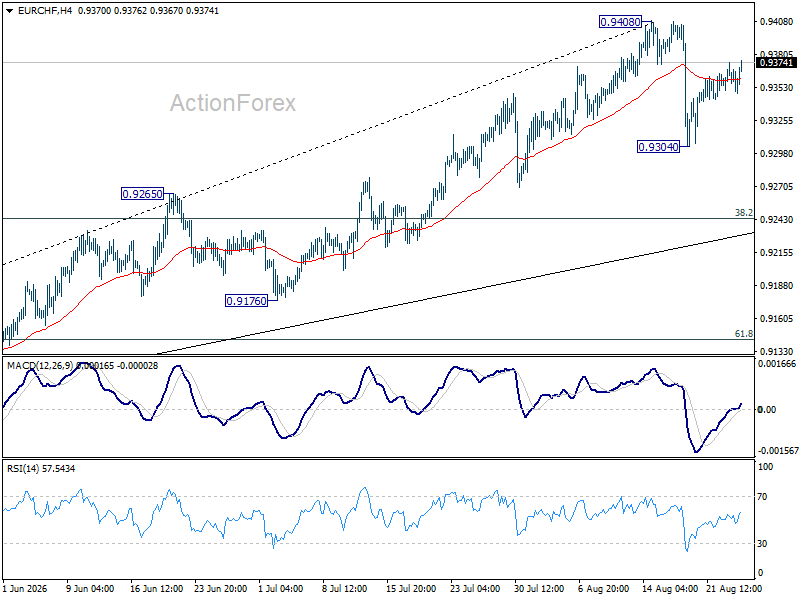This screenshot has width=800, height=600.
Task: Click the 61.8 Fibonacci level label
Action: pos(743,334)
